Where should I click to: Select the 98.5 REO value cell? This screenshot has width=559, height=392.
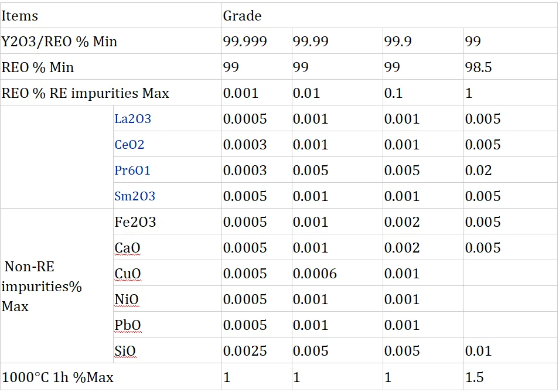point(478,67)
